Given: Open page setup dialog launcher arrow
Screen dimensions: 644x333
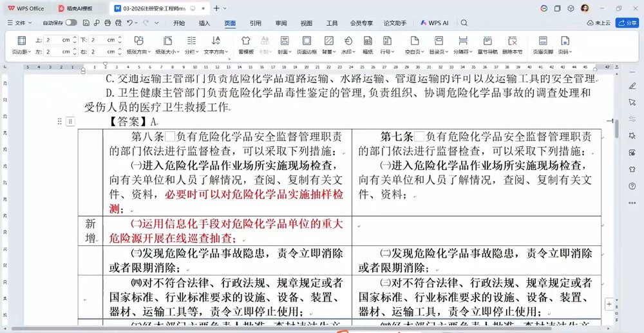Looking at the screenshot, I should [229, 59].
